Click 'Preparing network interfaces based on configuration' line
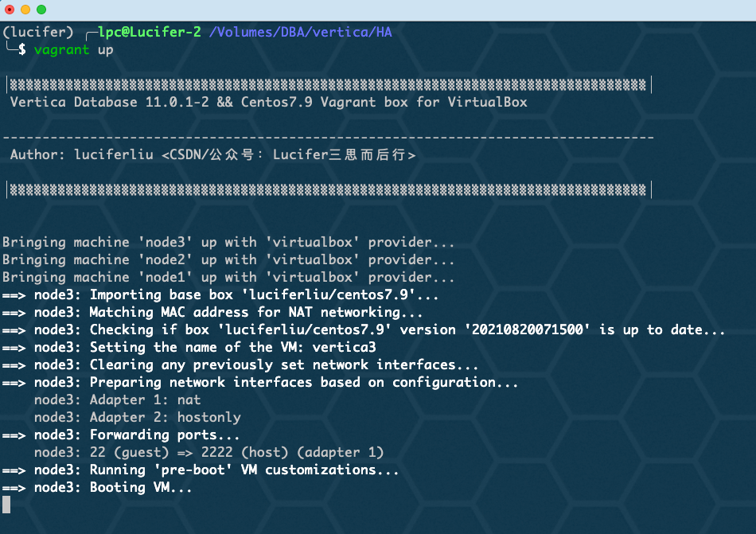Screen dimensions: 756x534 point(260,382)
